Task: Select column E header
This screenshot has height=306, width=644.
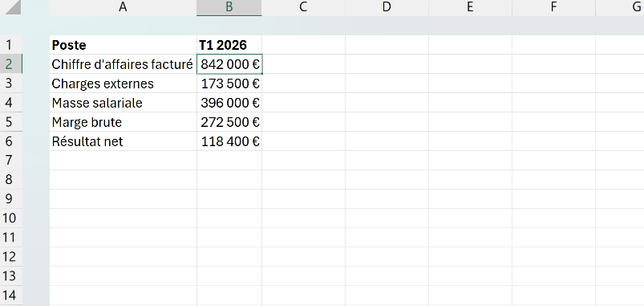Action: (x=470, y=7)
